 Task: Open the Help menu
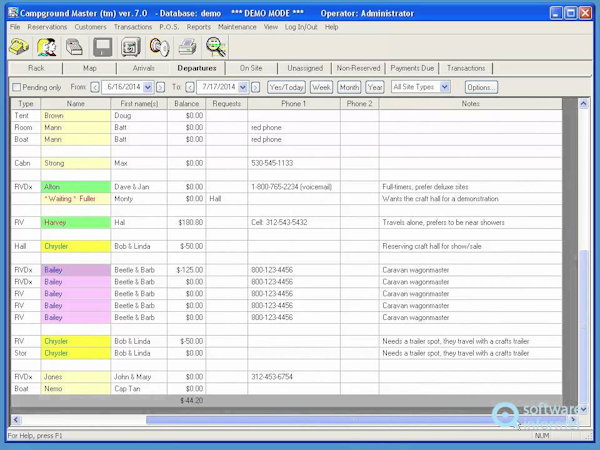tap(331, 27)
